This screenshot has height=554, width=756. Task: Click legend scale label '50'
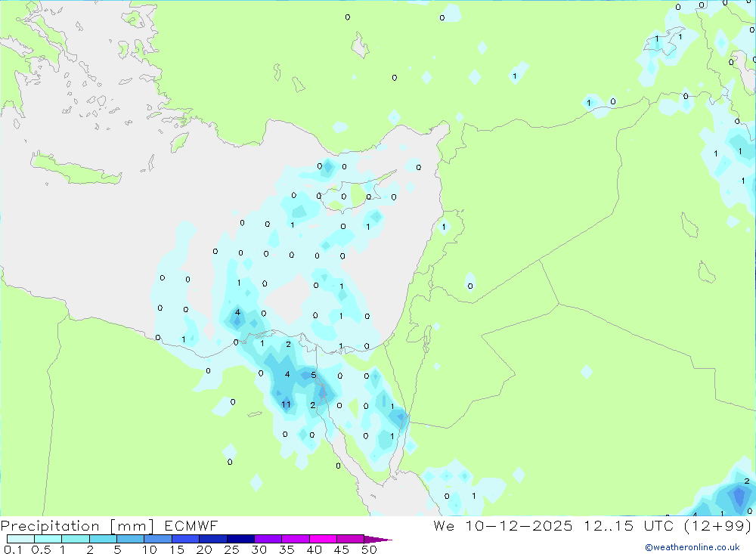(370, 549)
